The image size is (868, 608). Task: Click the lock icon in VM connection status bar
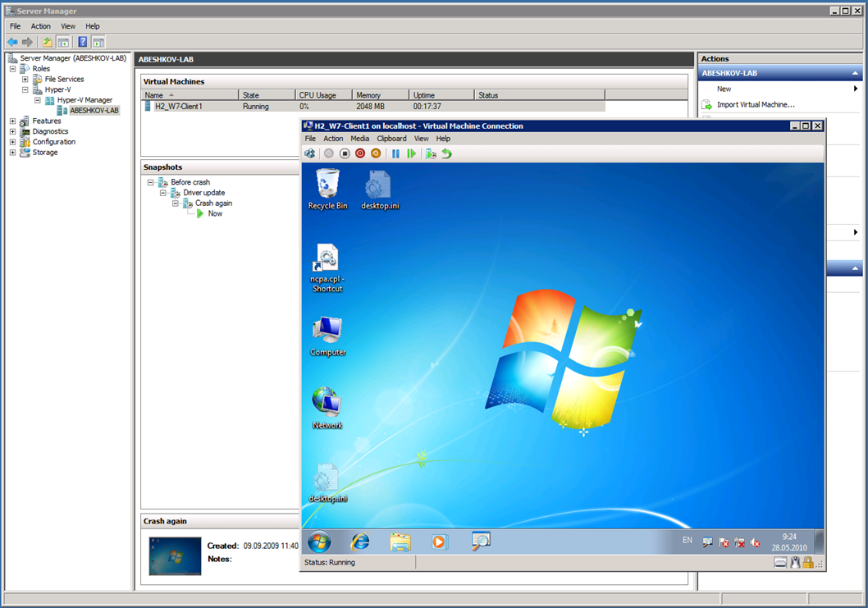pyautogui.click(x=807, y=563)
